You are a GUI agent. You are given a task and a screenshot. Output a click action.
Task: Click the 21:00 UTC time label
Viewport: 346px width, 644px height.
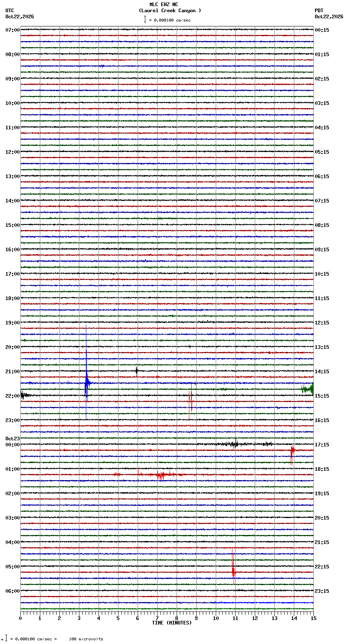13,372
